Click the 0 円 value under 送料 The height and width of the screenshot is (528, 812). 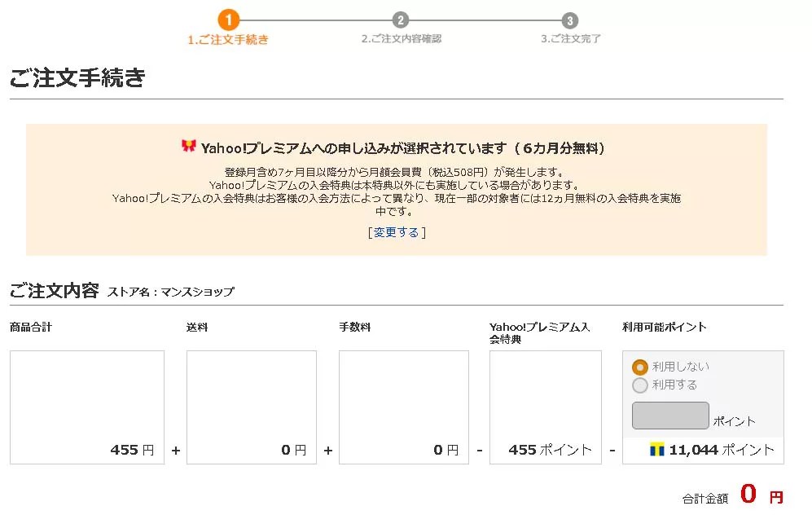click(x=294, y=450)
